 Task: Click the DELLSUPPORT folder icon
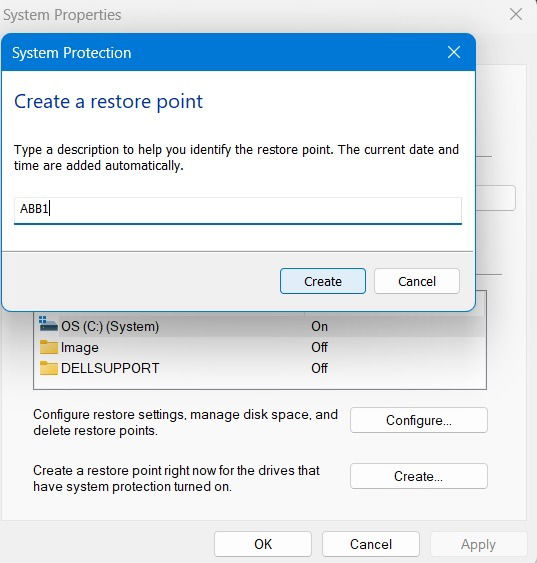[48, 368]
